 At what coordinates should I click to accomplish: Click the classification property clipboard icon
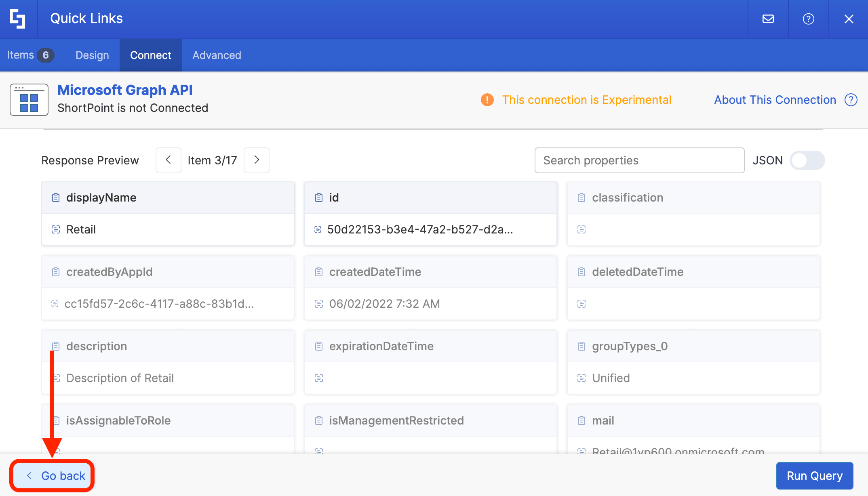[581, 198]
